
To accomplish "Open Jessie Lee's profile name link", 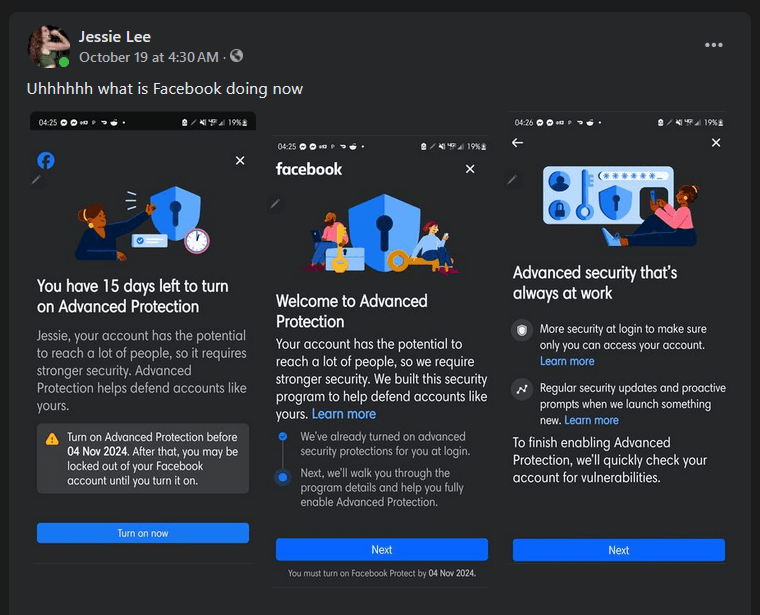I will tap(115, 37).
